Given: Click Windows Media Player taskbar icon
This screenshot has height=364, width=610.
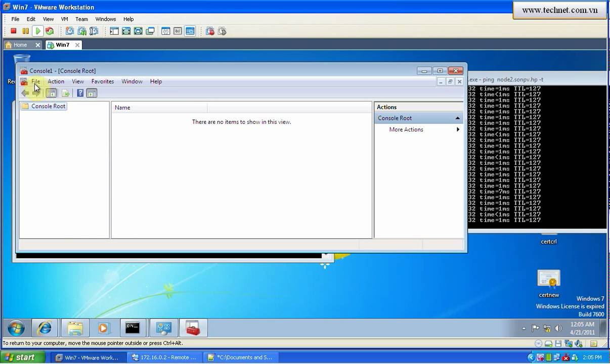Looking at the screenshot, I should point(104,328).
